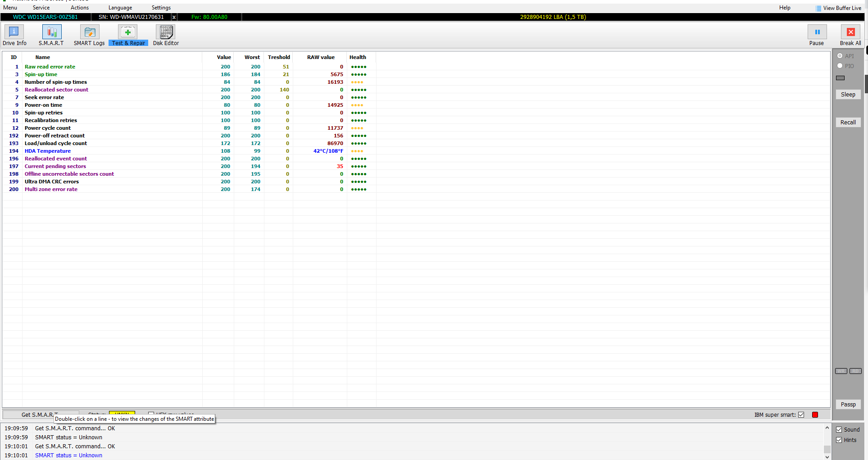868x460 pixels.
Task: Click the WR indicator
Action: [x=841, y=371]
